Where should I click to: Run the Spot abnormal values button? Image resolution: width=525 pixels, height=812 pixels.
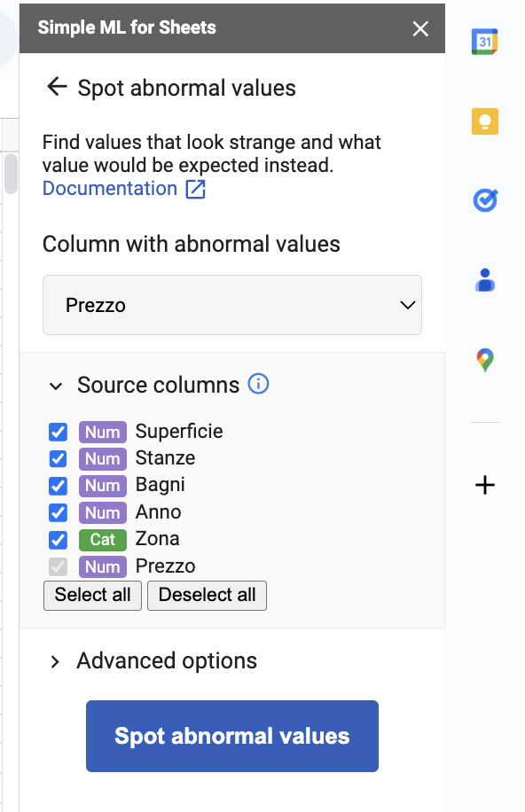232,736
